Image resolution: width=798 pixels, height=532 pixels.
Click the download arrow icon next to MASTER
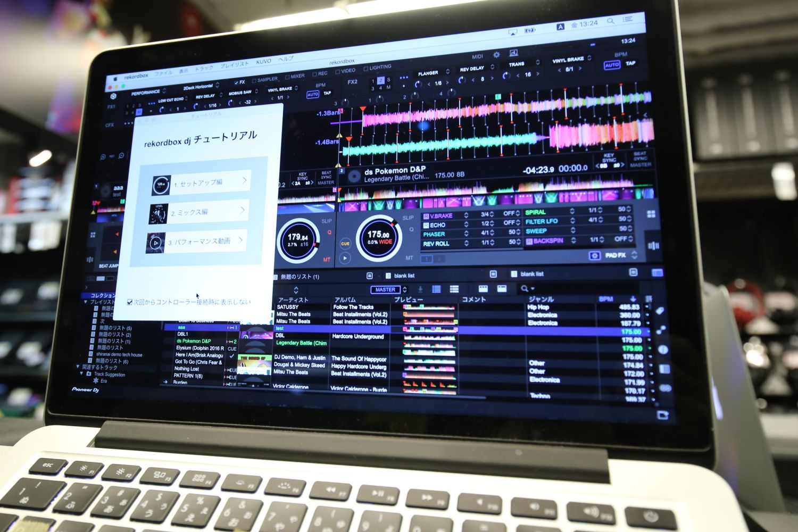pos(420,289)
